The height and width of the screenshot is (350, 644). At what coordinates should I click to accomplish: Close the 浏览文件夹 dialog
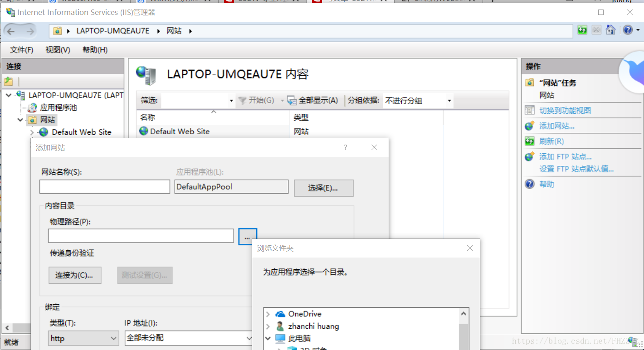(x=470, y=248)
